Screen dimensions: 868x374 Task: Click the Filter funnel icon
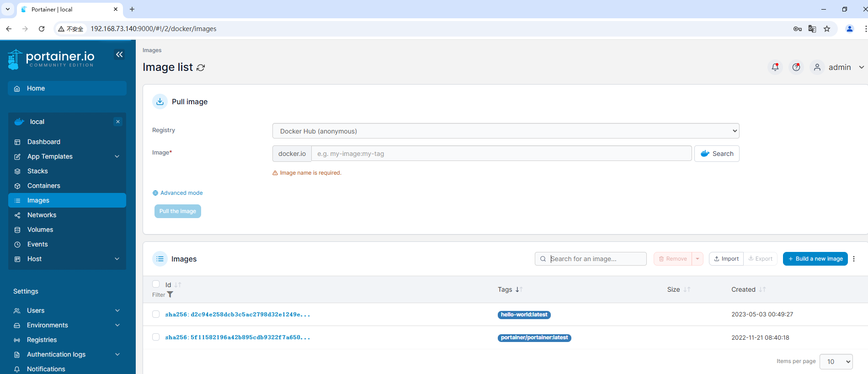[170, 294]
